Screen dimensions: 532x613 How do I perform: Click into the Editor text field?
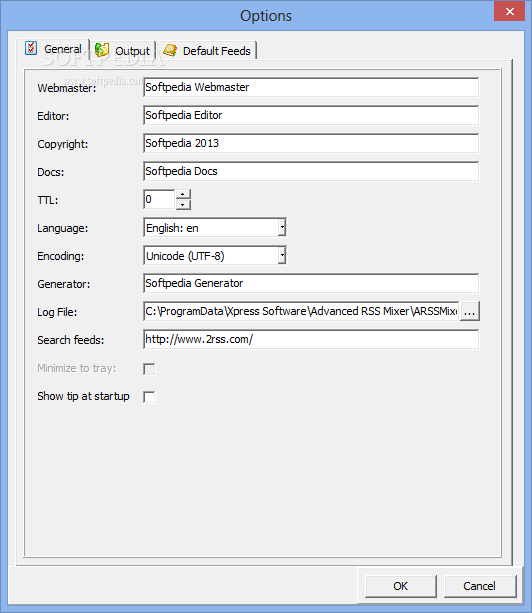(x=311, y=115)
